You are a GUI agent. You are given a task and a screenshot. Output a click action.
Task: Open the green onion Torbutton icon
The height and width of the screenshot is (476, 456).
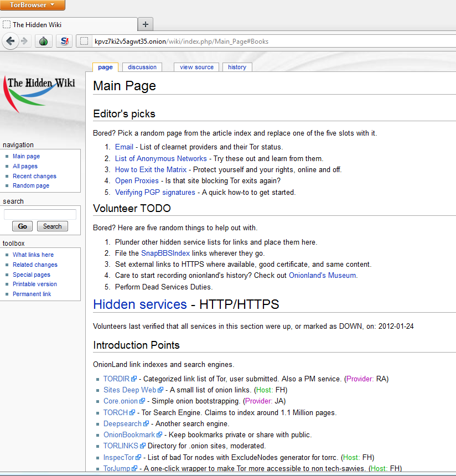(x=43, y=41)
